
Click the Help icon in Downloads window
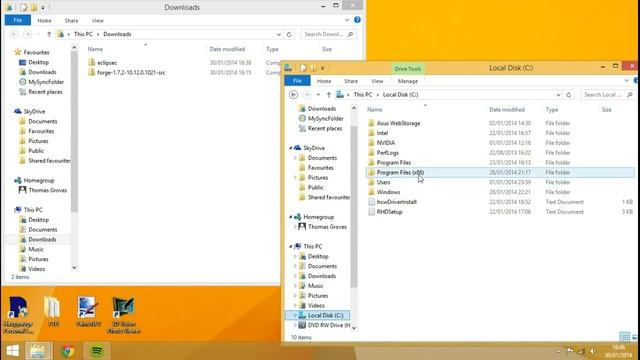coord(357,20)
